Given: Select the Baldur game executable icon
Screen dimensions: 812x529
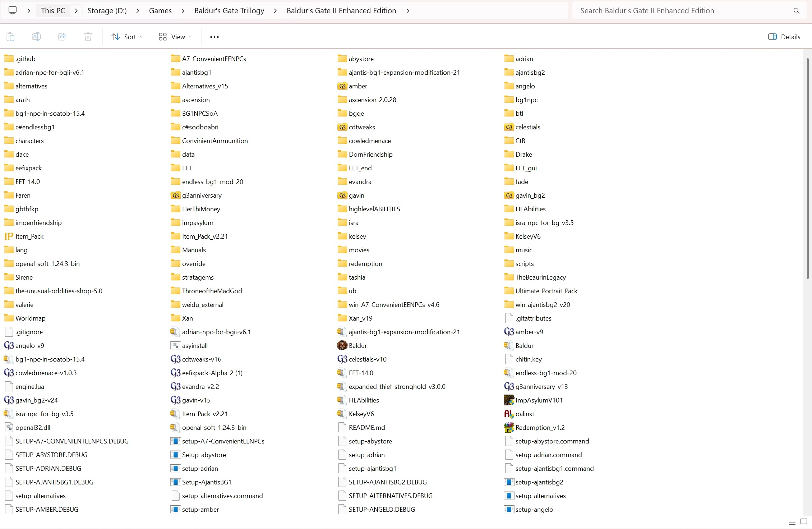Looking at the screenshot, I should pos(342,346).
